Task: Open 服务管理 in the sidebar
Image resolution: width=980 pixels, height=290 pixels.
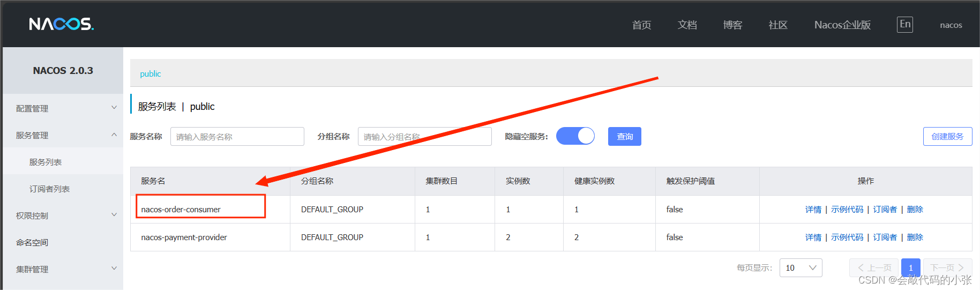Action: (32, 135)
